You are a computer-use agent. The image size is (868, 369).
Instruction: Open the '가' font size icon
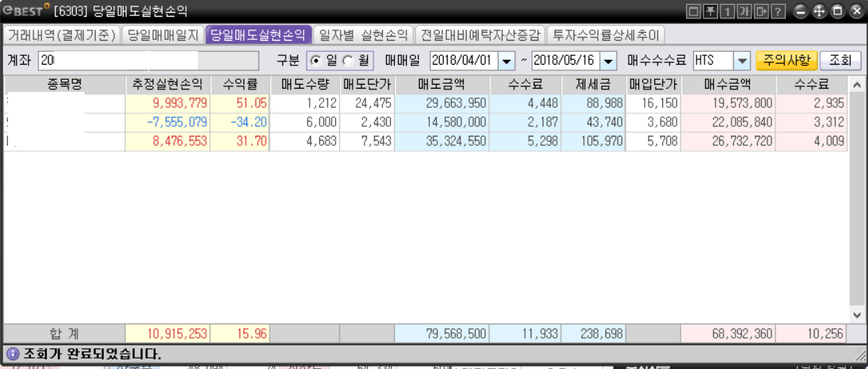click(744, 10)
